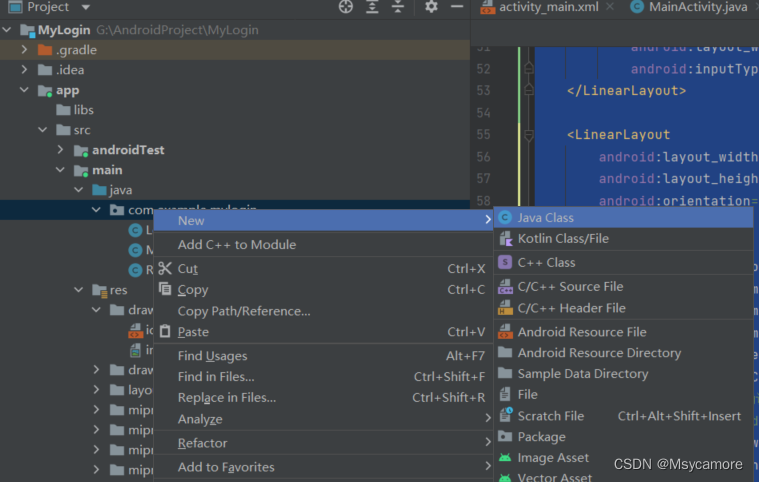Click the Expand All icon in Project toolbar
This screenshot has height=482, width=759.
pos(372,7)
